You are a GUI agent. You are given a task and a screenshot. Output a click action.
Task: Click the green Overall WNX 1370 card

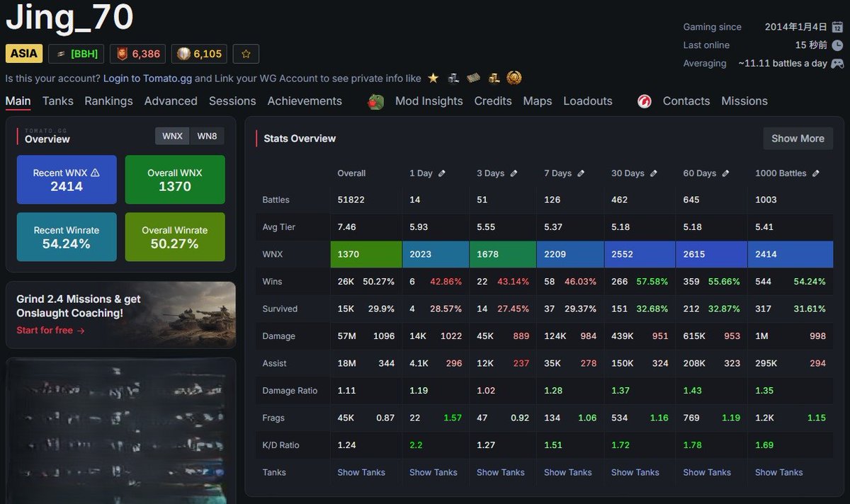175,180
